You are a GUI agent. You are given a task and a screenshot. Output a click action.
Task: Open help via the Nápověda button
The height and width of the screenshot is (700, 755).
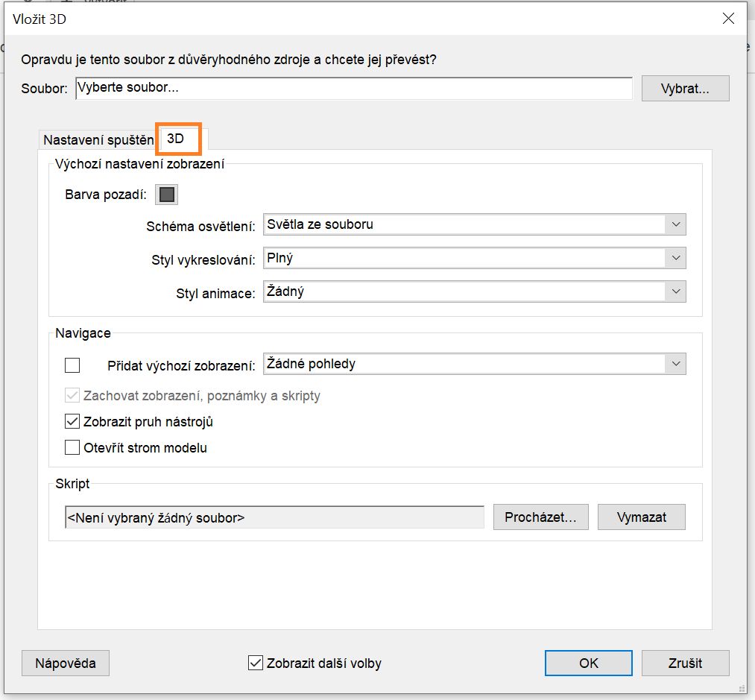point(65,662)
